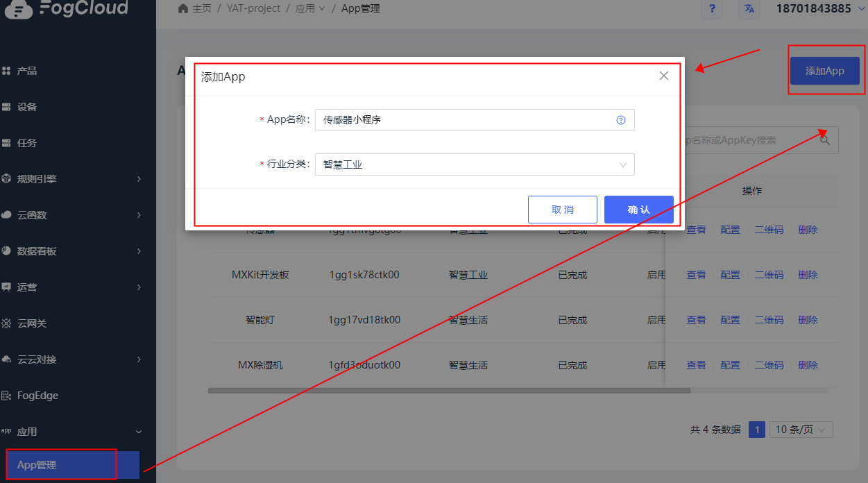Click 智慧生活 in the 智能灯 row
The width and height of the screenshot is (868, 483).
coord(468,320)
